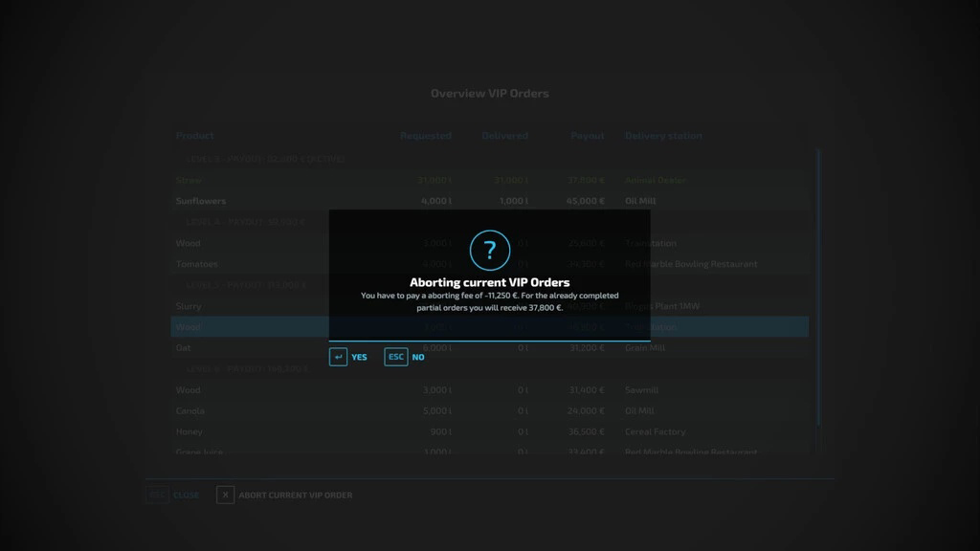The width and height of the screenshot is (980, 551).
Task: Click the Close label at the bottom
Action: tap(186, 495)
